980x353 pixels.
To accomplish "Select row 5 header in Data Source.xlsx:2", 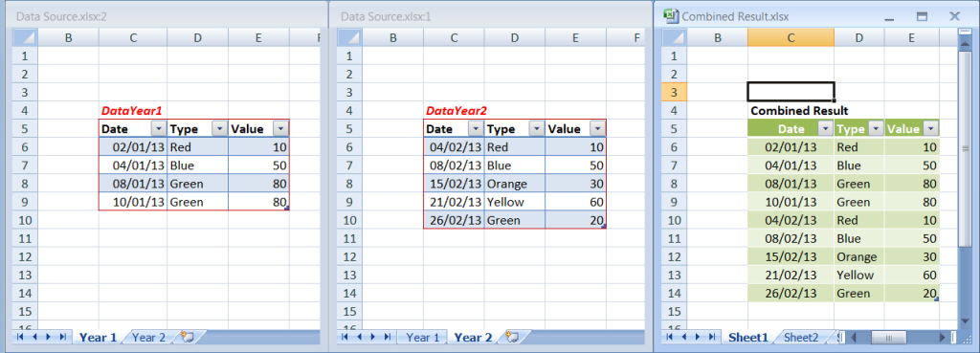I will tap(26, 129).
